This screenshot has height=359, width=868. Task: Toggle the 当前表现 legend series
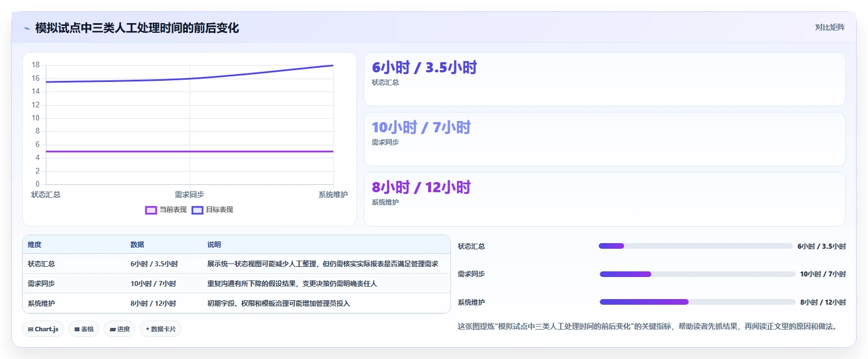coord(166,210)
